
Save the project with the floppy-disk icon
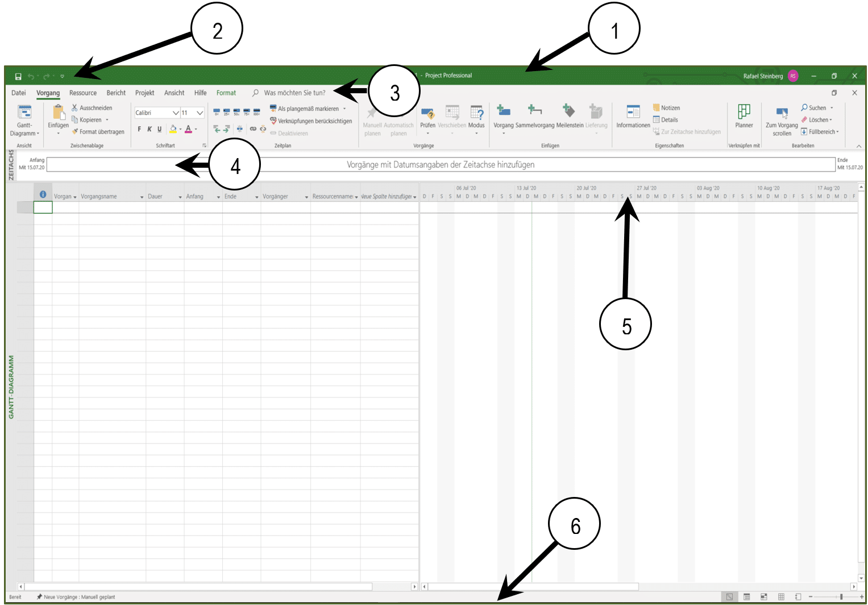click(x=18, y=76)
